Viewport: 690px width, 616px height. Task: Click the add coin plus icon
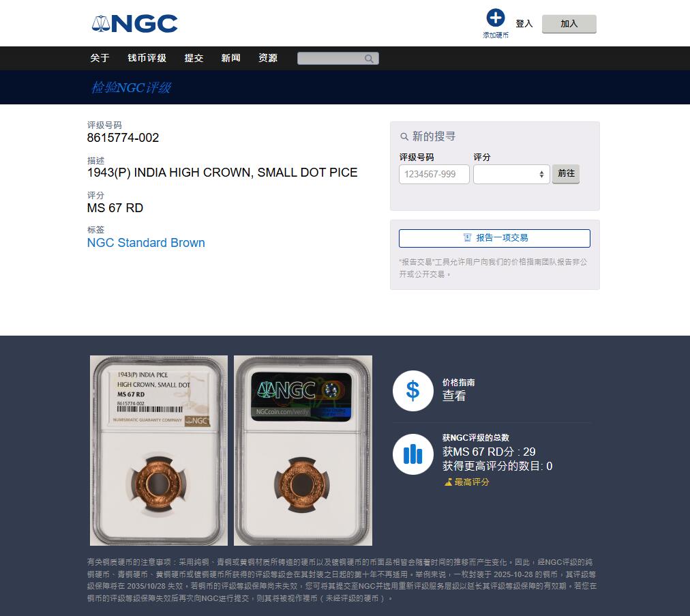495,18
